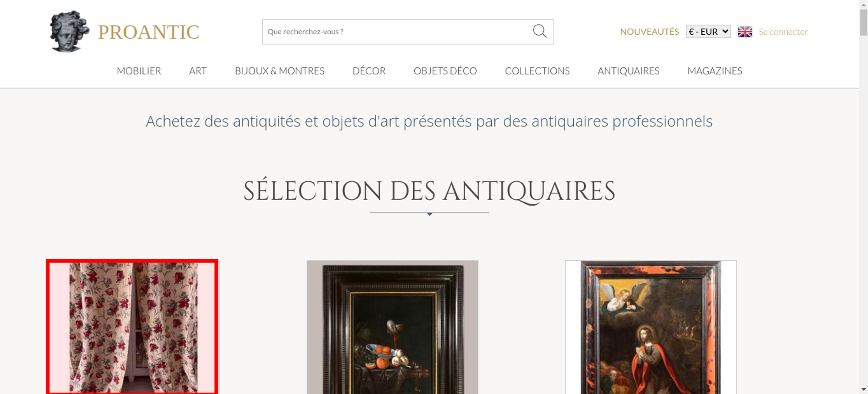868x394 pixels.
Task: Open the currency selector showing € - EUR
Action: (x=708, y=32)
